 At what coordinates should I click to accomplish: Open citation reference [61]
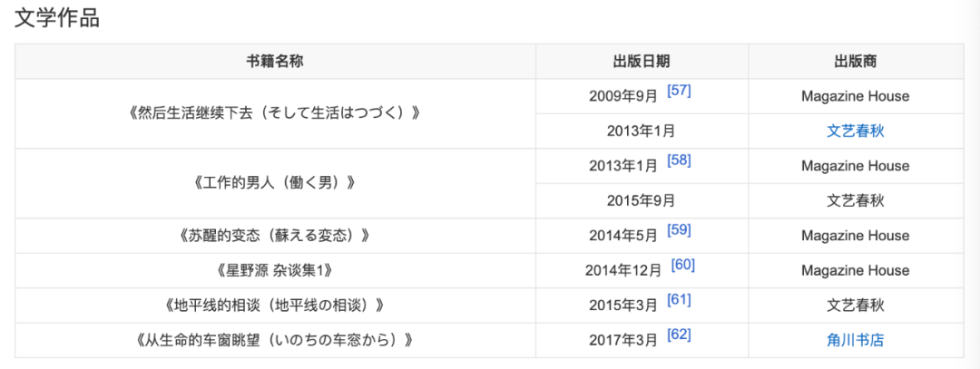(679, 300)
